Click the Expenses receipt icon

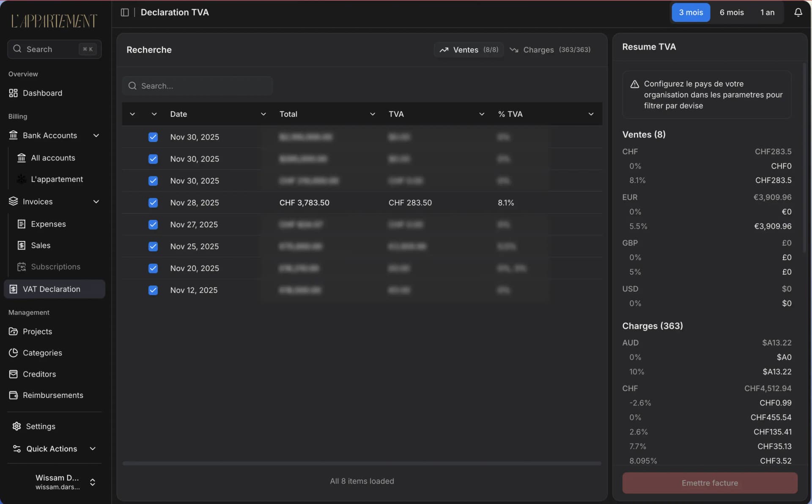coord(21,224)
